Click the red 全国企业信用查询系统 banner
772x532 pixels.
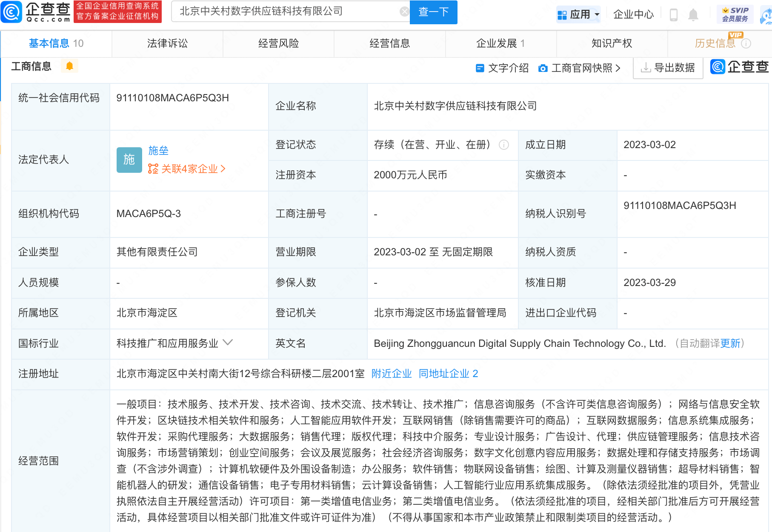[x=117, y=11]
